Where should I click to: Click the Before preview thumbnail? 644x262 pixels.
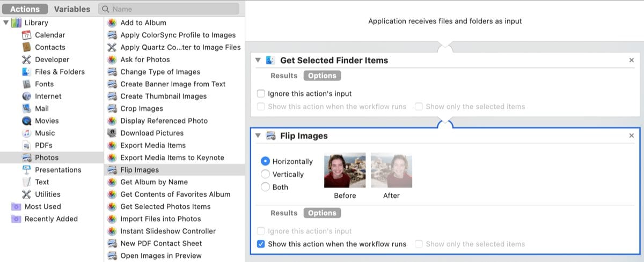[345, 170]
